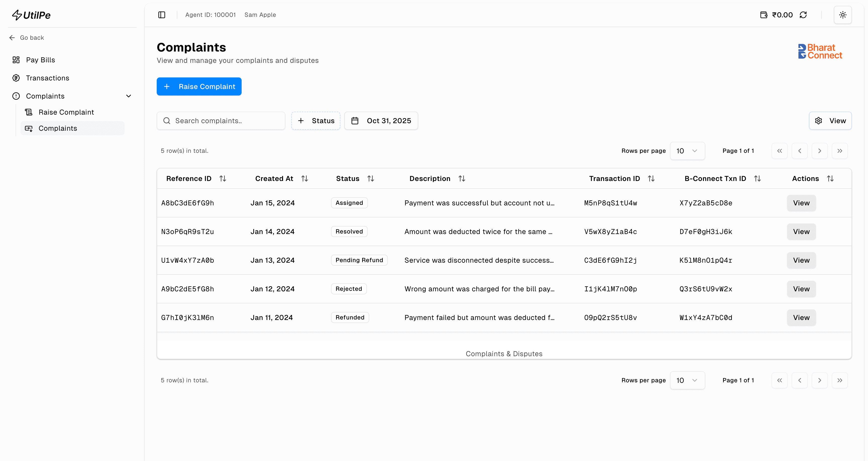Toggle sort on Created At column
The image size is (868, 461).
(x=305, y=178)
